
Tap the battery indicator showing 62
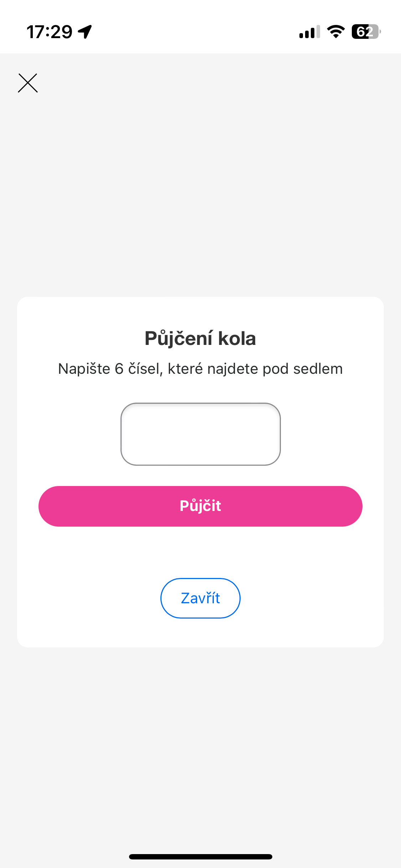point(366,32)
